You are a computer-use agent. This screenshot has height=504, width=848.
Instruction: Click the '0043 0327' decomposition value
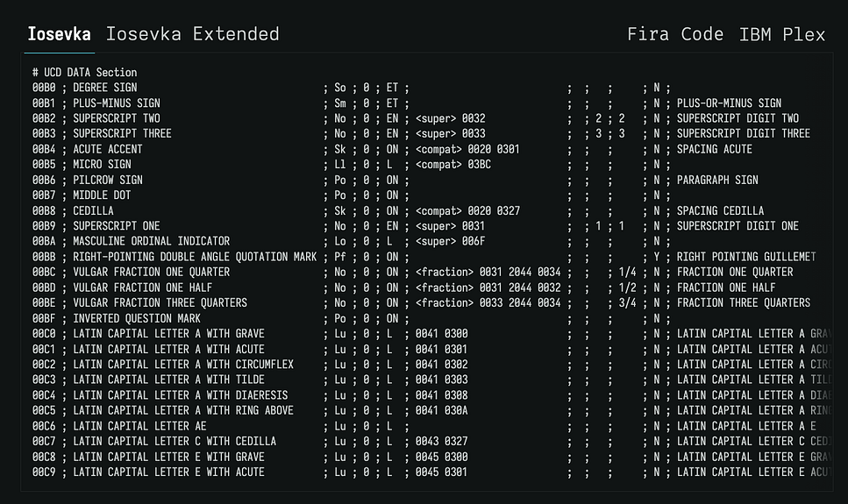point(441,441)
